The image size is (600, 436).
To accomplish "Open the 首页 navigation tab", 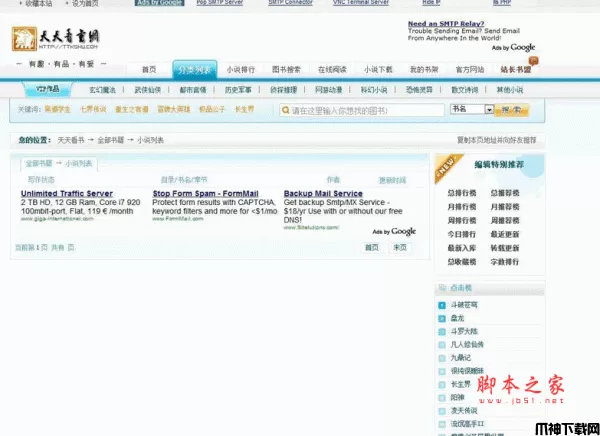I will pyautogui.click(x=148, y=69).
